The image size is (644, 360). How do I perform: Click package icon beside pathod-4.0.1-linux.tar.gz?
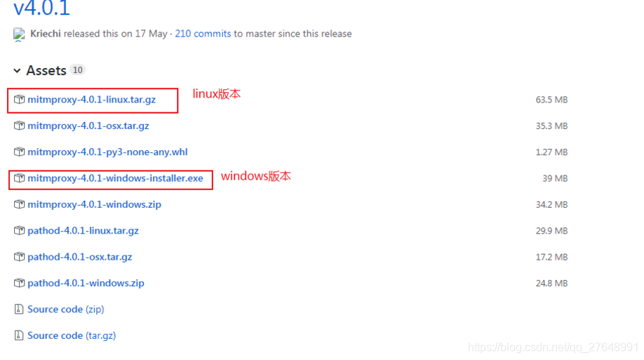(19, 231)
